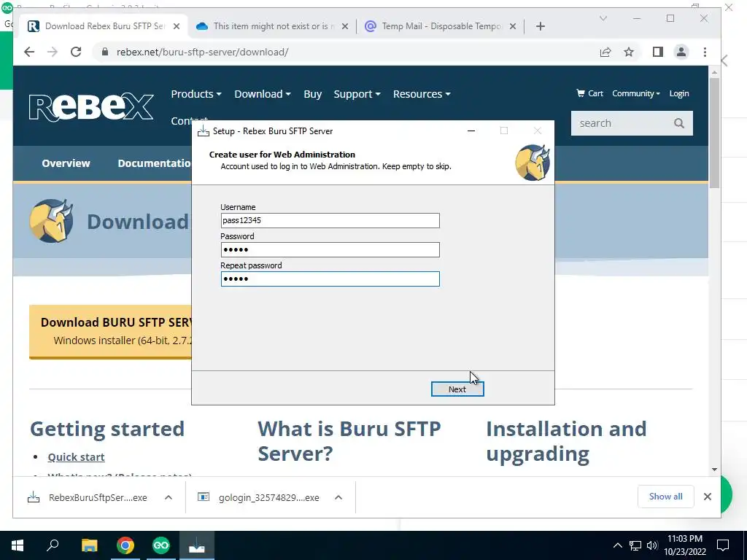747x560 pixels.
Task: Open GoLogin app from taskbar
Action: (161, 545)
